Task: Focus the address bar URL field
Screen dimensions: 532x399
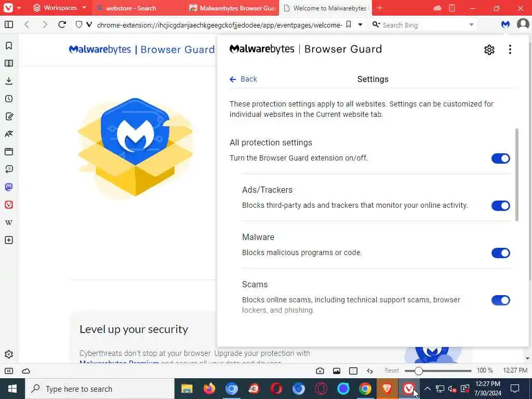Action: pos(219,25)
